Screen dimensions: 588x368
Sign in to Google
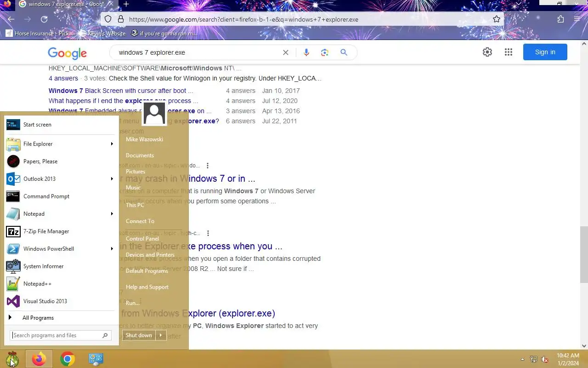point(545,52)
